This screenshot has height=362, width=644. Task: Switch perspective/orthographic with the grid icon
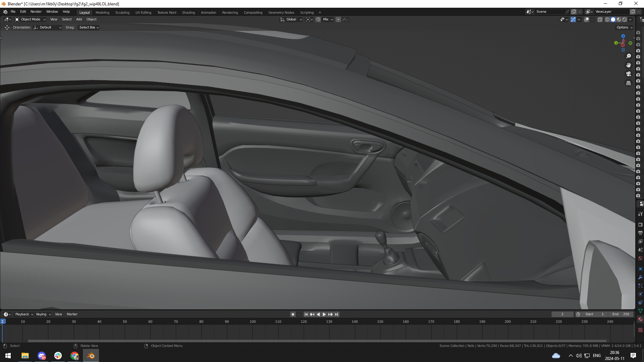[629, 83]
